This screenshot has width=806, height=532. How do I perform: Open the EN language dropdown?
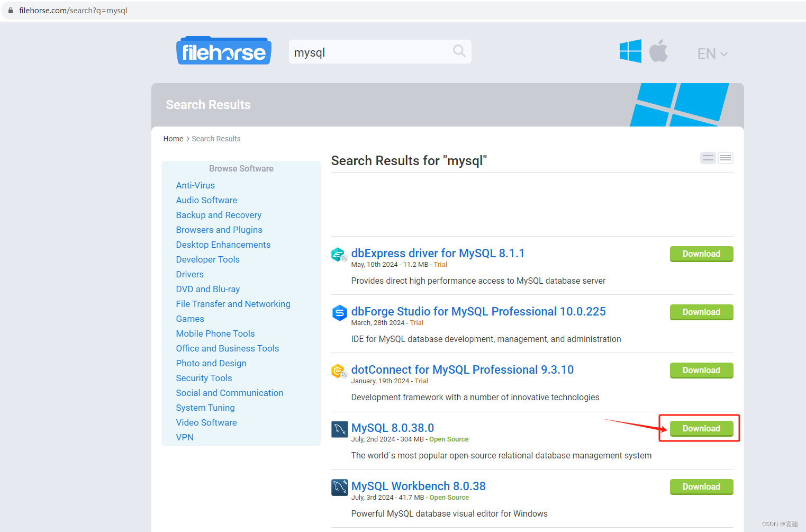[x=712, y=53]
